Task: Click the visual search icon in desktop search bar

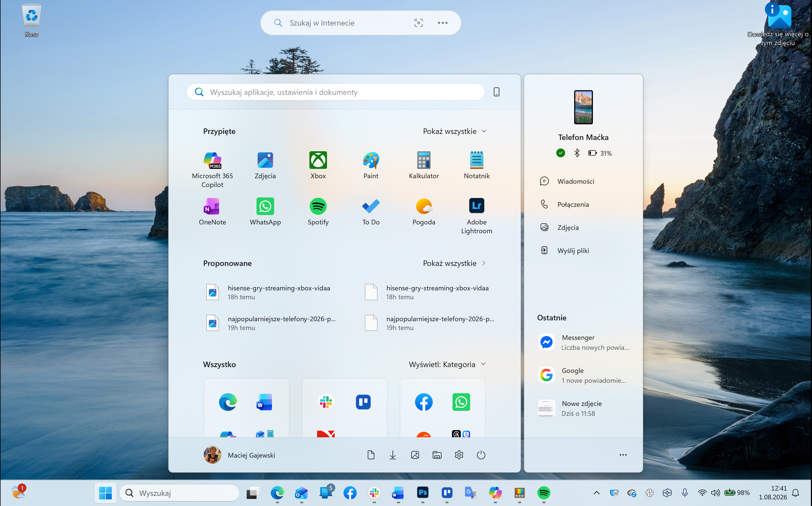Action: pos(418,23)
